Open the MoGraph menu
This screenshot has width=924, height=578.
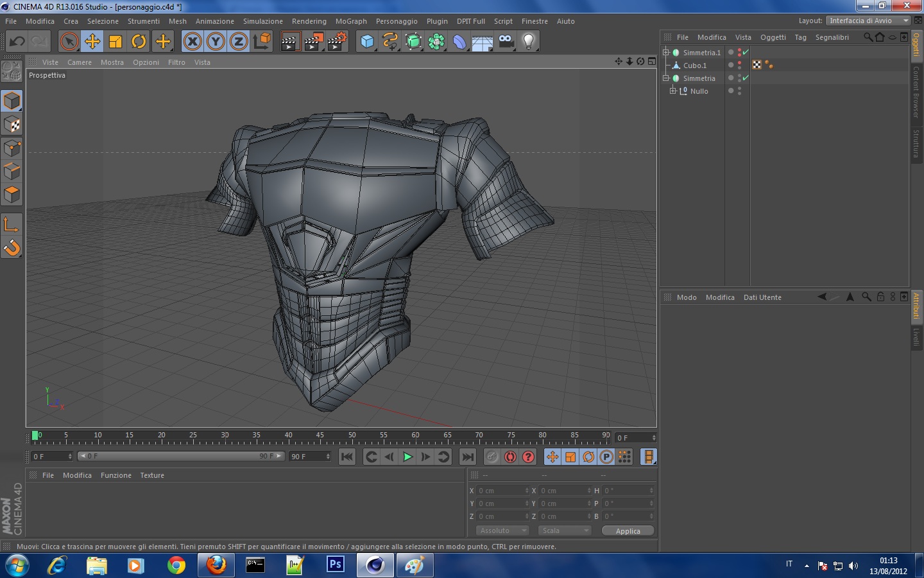(351, 21)
